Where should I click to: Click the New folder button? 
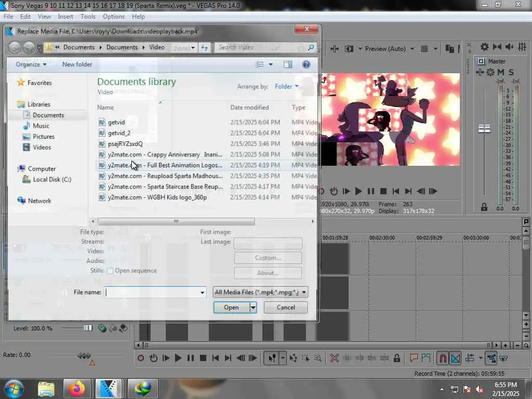(77, 64)
